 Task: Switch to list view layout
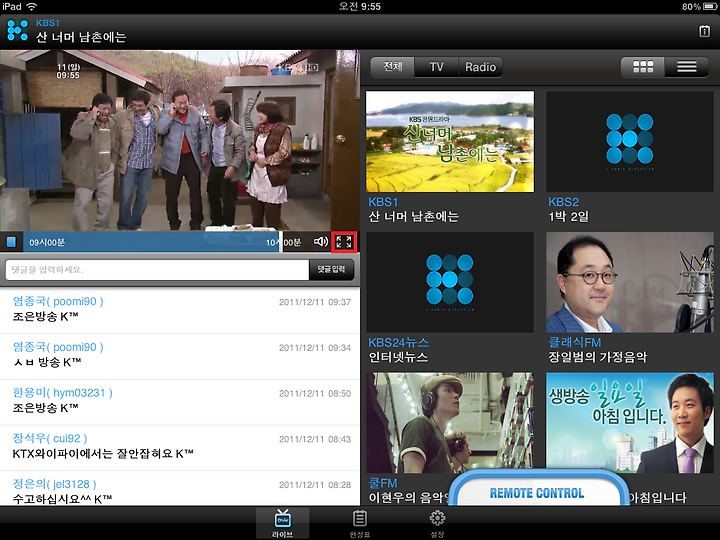[686, 67]
